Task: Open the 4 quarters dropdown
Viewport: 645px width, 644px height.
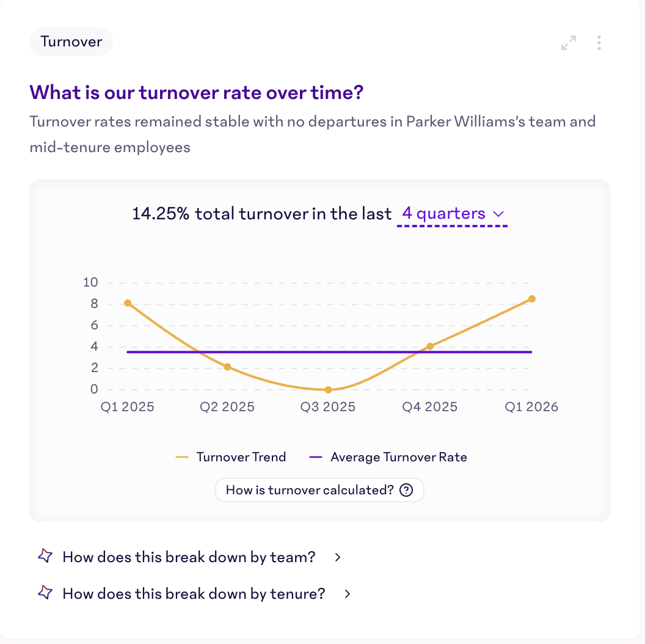Action: [452, 214]
